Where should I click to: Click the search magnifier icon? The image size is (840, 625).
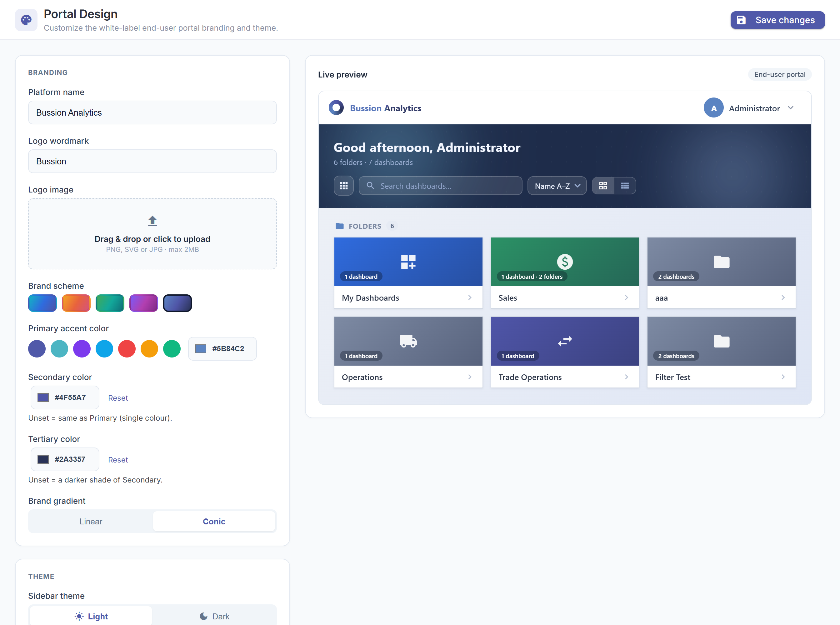coord(370,186)
